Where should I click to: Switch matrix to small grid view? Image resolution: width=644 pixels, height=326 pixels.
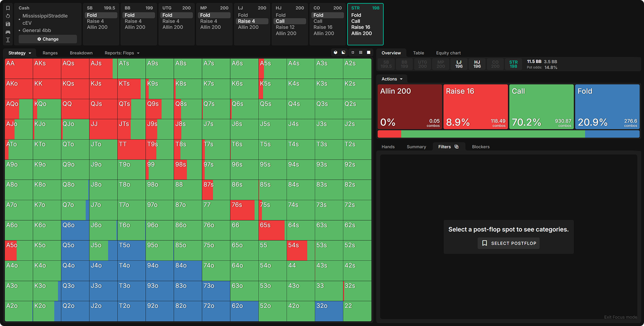point(361,53)
